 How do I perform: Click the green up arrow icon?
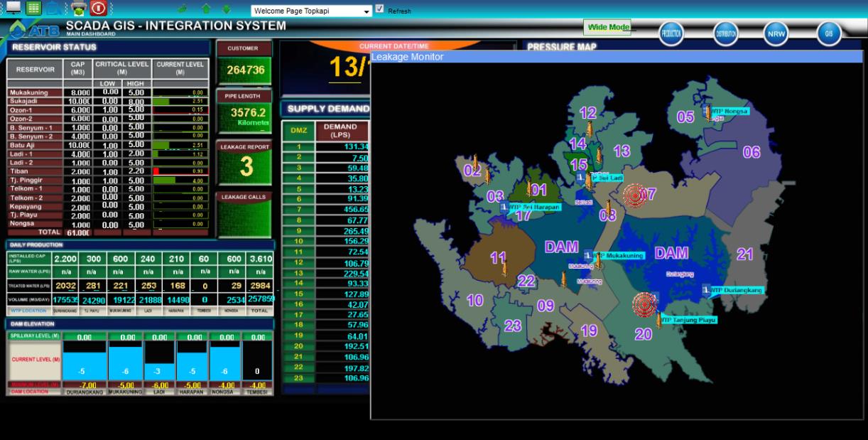206,9
